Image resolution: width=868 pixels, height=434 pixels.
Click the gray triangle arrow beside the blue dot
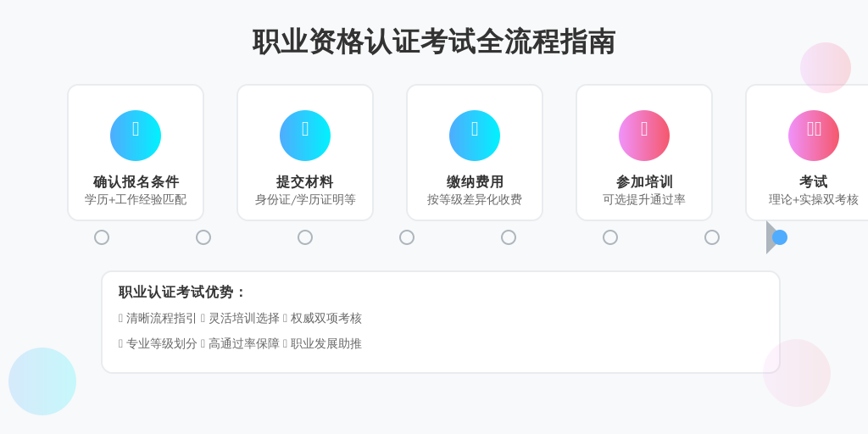click(771, 237)
